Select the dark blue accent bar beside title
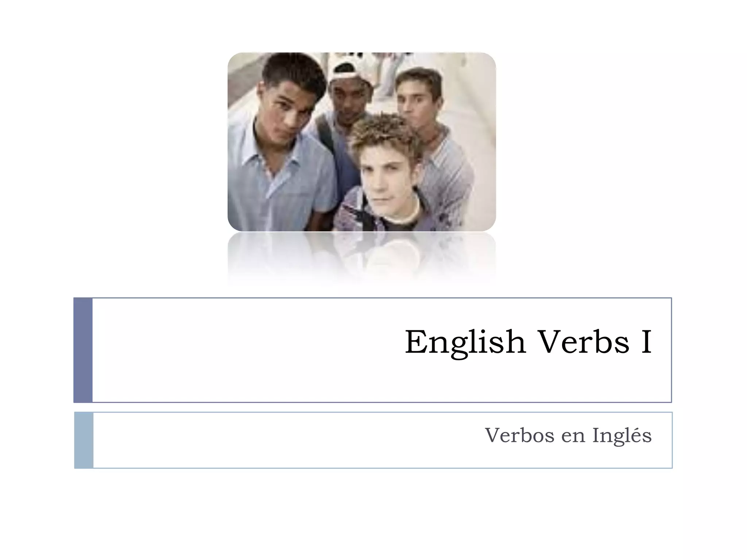Image resolution: width=747 pixels, height=560 pixels. (83, 350)
